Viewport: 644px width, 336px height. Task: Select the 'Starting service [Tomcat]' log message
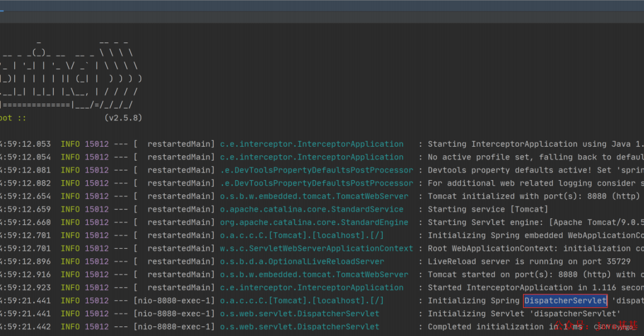click(487, 209)
